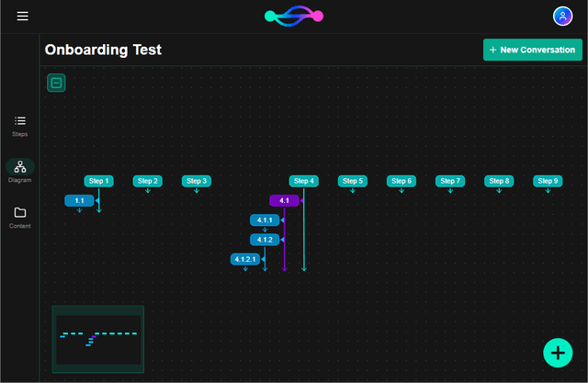Screen dimensions: 588x383
Task: Expand the arrow under Step 5
Action: pyautogui.click(x=352, y=191)
